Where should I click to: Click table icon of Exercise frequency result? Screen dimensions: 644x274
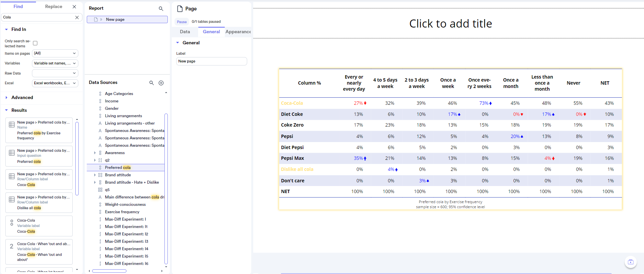12,125
